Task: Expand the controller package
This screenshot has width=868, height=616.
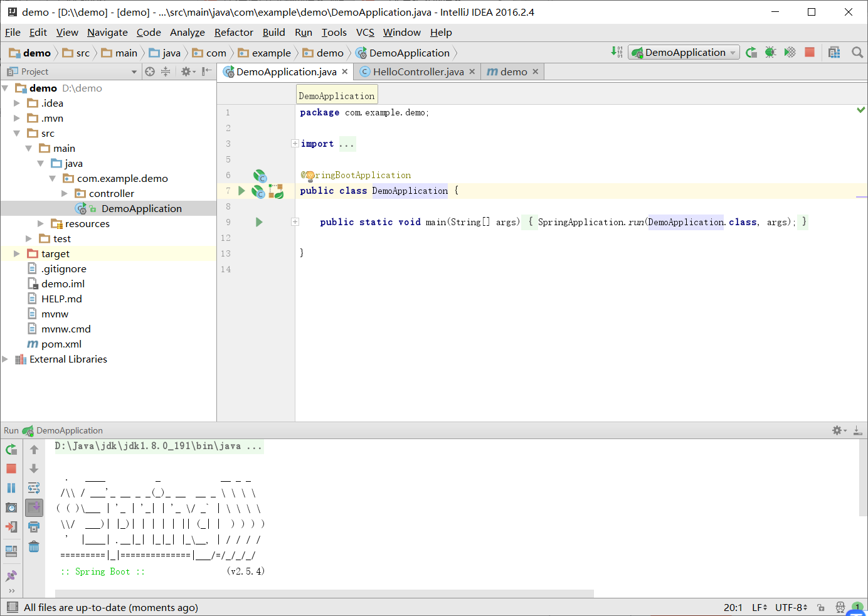Action: [x=65, y=193]
